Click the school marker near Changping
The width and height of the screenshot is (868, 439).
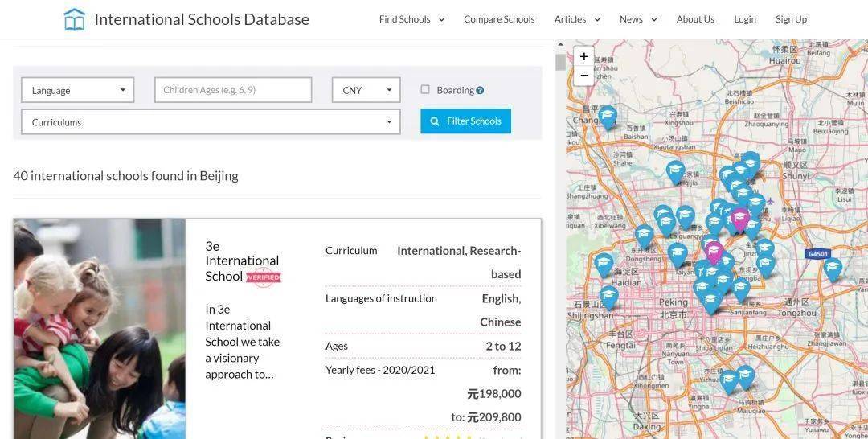[608, 117]
